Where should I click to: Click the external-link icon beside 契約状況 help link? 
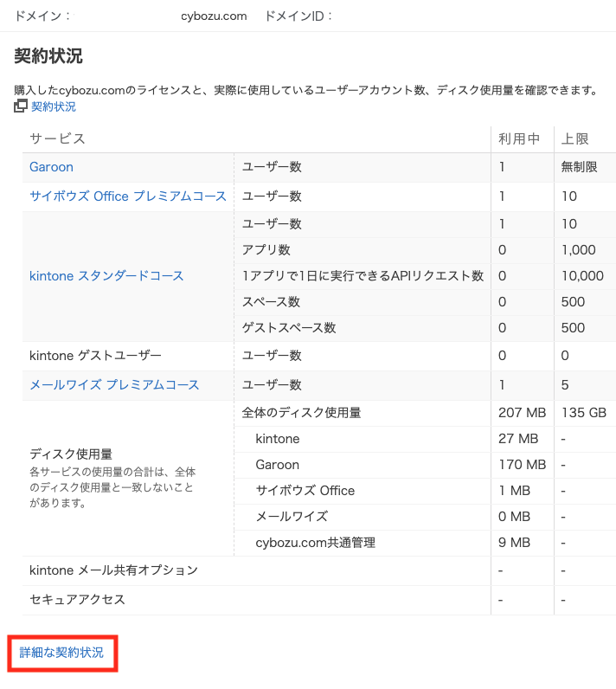point(21,106)
